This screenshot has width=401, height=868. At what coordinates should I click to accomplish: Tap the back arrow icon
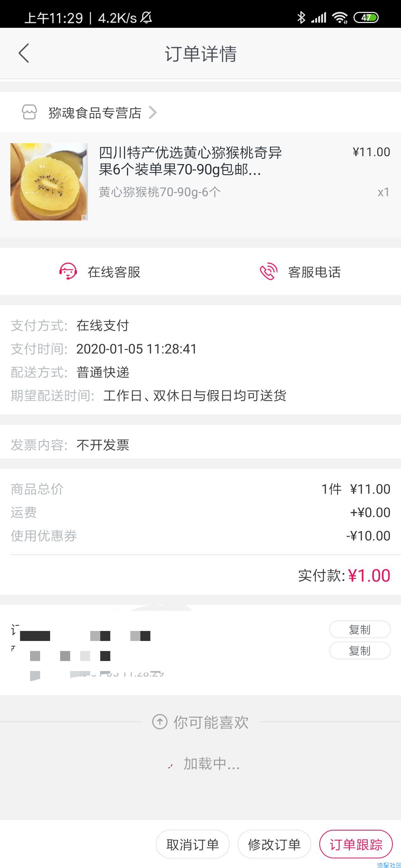(24, 53)
